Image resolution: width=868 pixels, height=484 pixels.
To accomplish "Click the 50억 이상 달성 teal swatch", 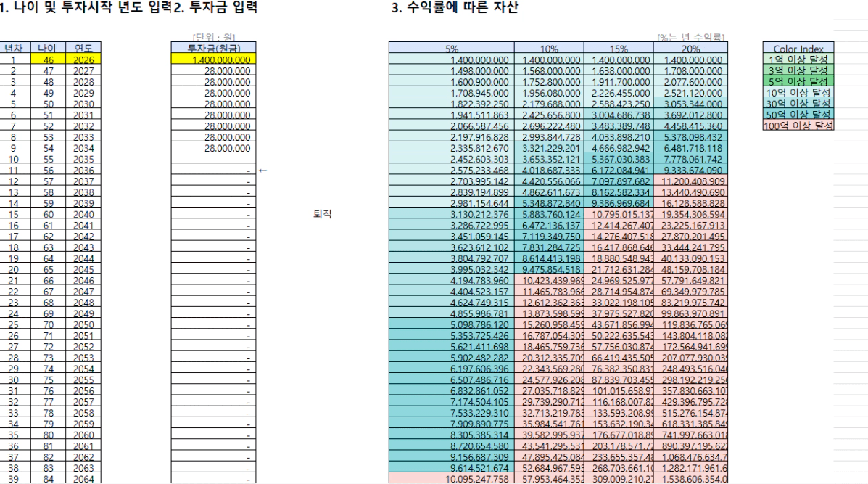I will pyautogui.click(x=798, y=114).
